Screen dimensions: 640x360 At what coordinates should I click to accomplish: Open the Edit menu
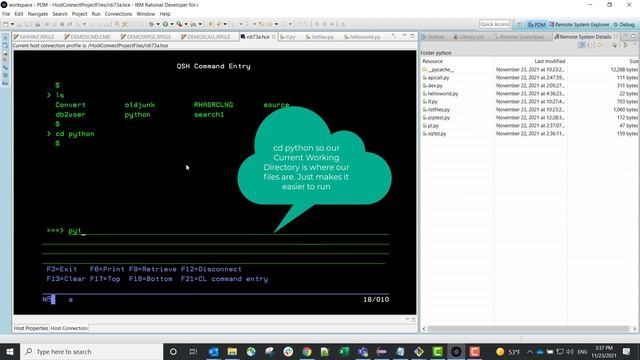point(19,14)
